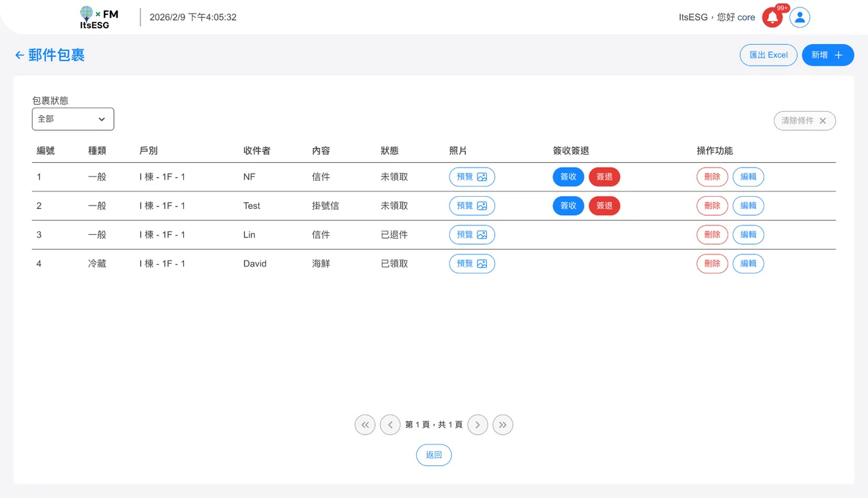868x498 pixels.
Task: Click the 已領取 status cell
Action: point(395,263)
